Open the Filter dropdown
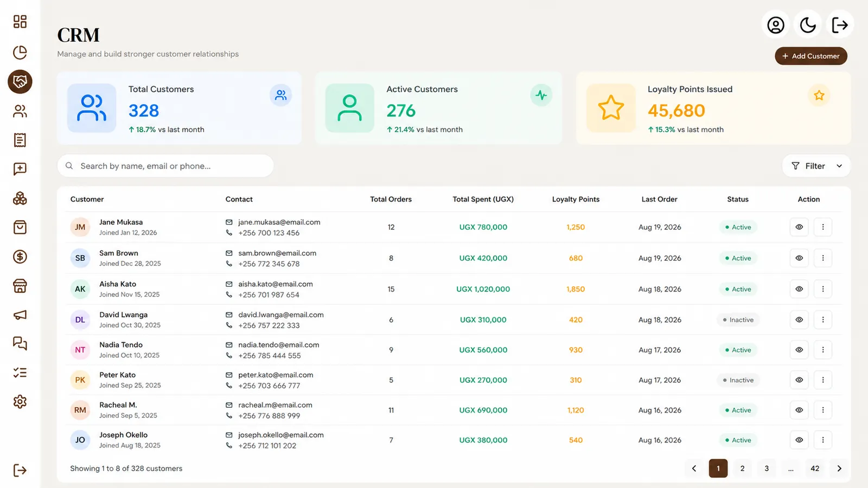The width and height of the screenshot is (868, 488). [x=816, y=166]
